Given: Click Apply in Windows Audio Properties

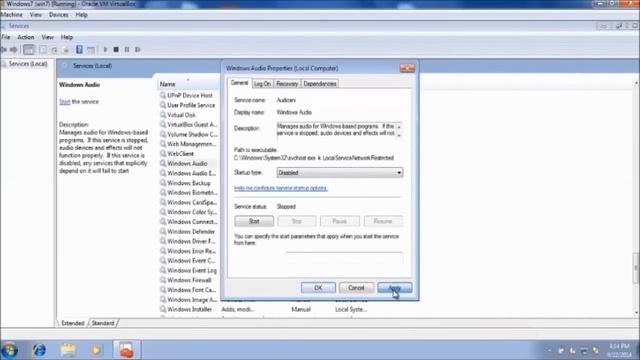Looking at the screenshot, I should coord(395,288).
